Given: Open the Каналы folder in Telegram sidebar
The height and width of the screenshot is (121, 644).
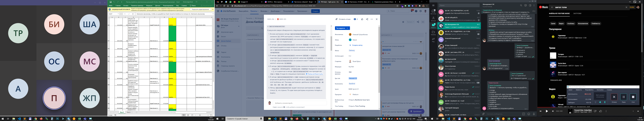Looking at the screenshot, I should [433, 33].
